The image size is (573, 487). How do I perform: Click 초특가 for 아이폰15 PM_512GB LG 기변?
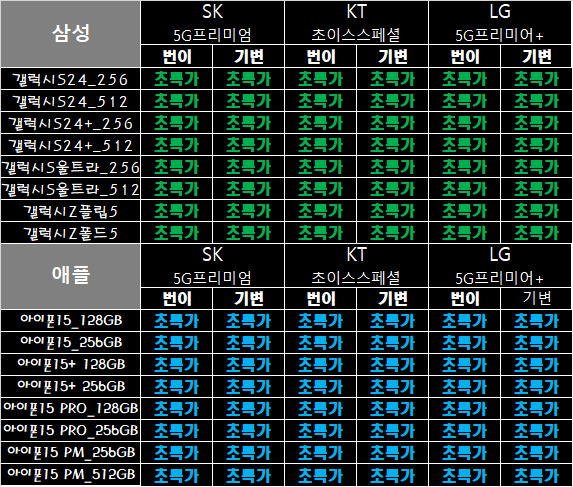coord(536,475)
